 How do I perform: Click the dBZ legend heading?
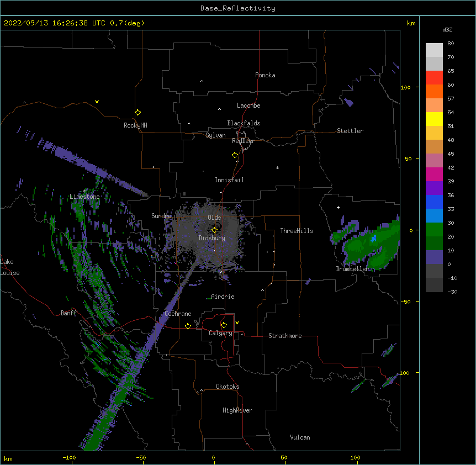tap(447, 30)
